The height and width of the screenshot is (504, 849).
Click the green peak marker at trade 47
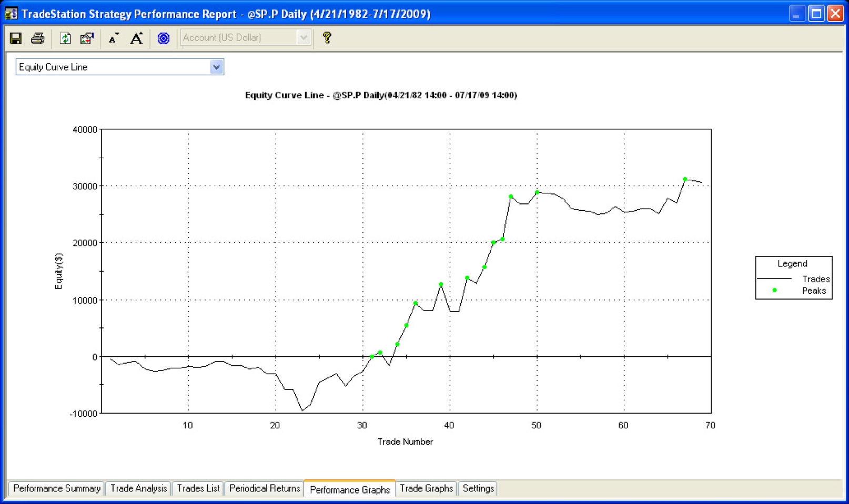tap(511, 197)
